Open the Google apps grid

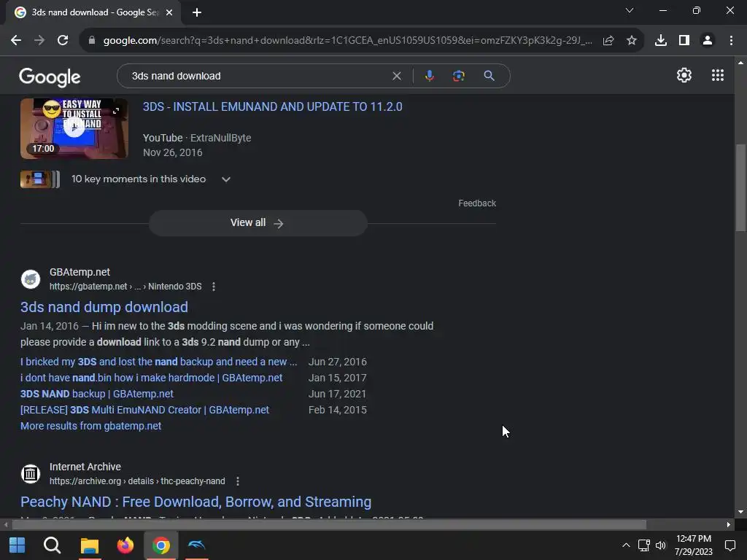click(718, 75)
